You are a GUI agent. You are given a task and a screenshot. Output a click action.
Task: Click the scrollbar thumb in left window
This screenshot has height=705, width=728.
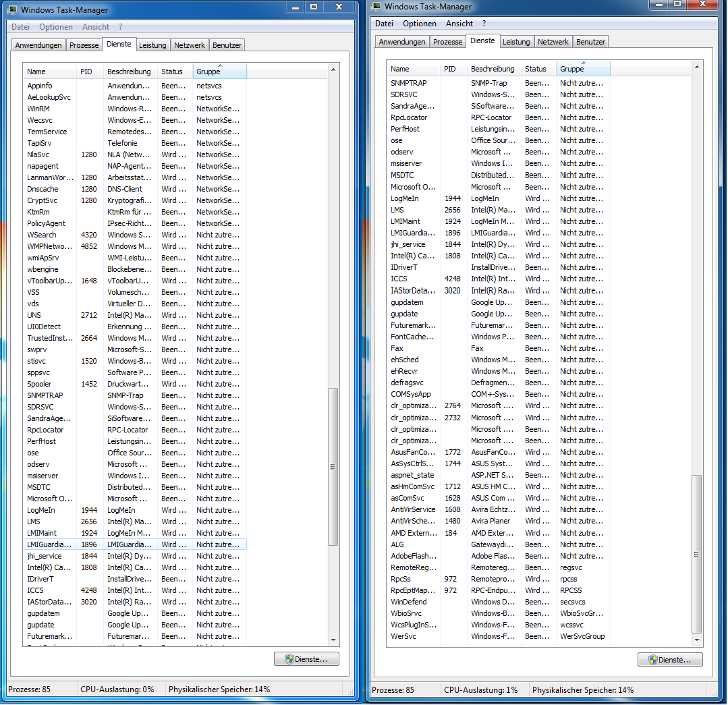click(x=333, y=467)
